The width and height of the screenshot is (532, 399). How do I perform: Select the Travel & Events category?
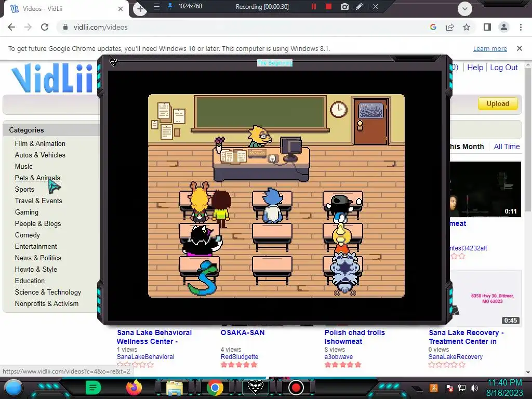pyautogui.click(x=38, y=201)
